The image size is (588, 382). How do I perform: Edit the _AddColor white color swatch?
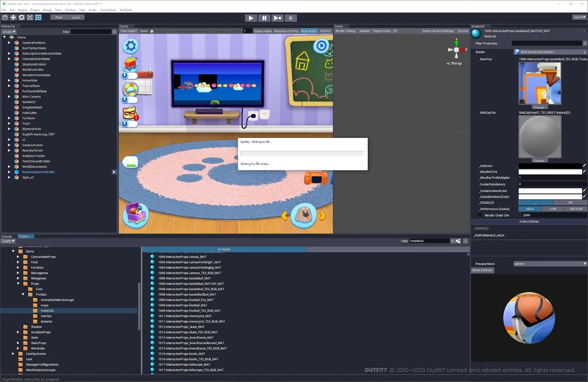pyautogui.click(x=550, y=166)
